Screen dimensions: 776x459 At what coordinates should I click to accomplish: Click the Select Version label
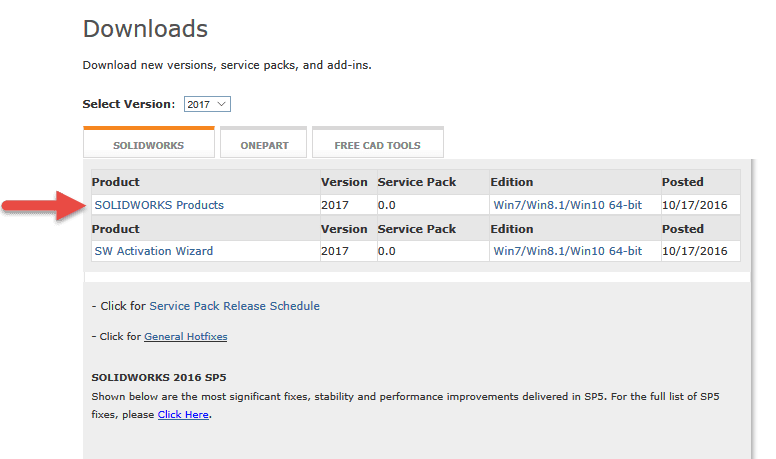[129, 104]
